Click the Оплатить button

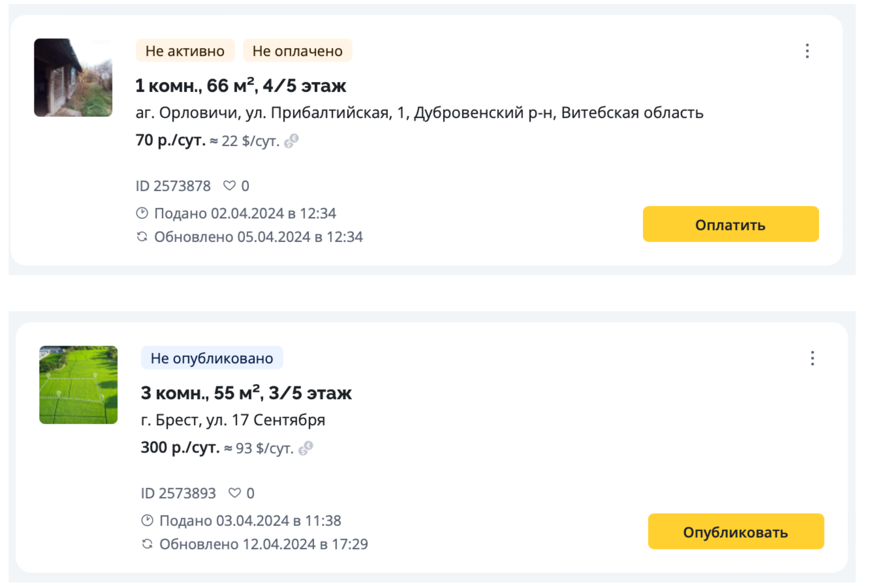[731, 224]
